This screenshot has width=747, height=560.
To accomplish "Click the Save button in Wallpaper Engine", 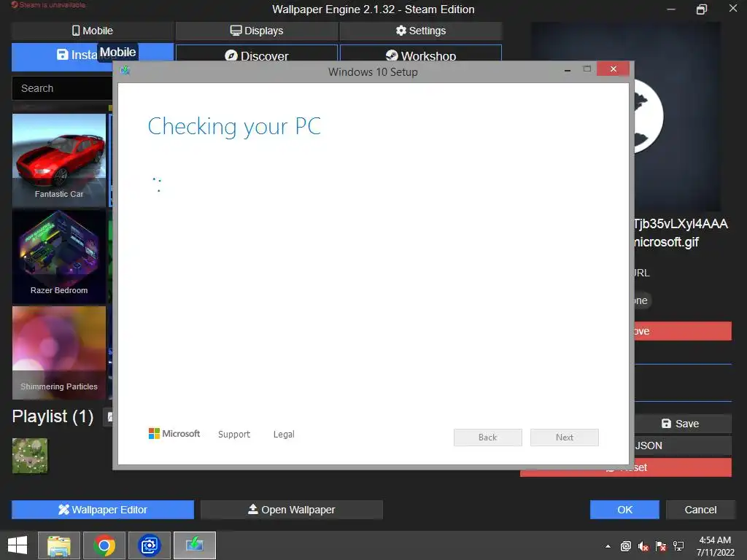I will tap(682, 424).
